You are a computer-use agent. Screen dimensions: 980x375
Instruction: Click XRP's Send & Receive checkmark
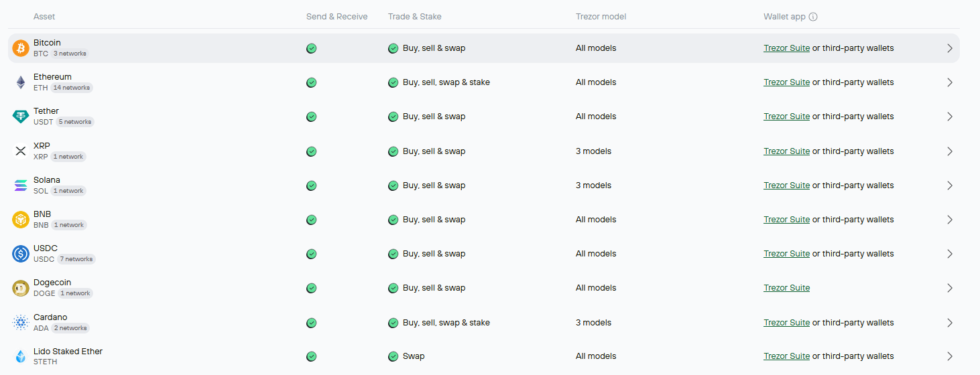[x=311, y=151]
